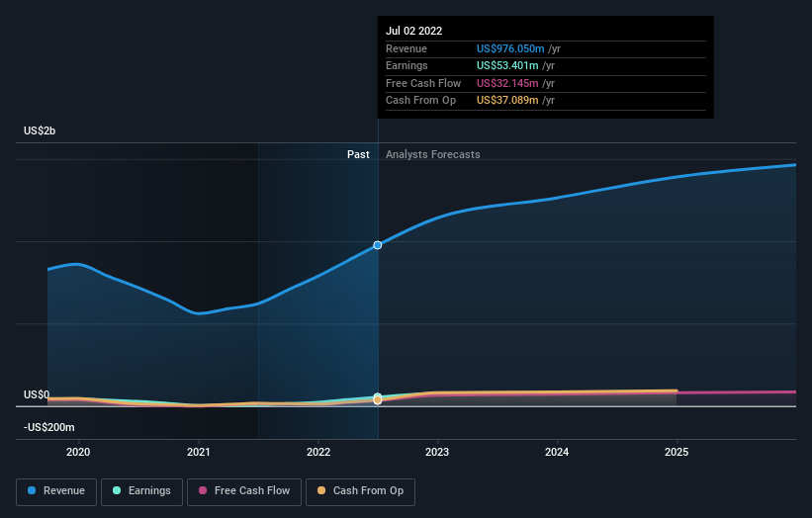
Task: Click the orange Cash From Op data point marker
Action: [378, 400]
